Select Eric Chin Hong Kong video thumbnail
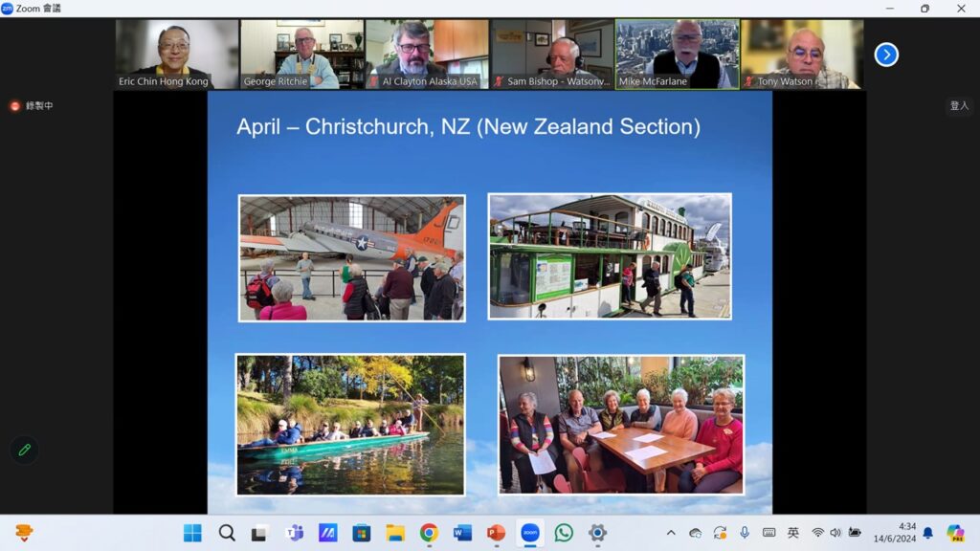The width and height of the screenshot is (980, 551). tap(177, 55)
